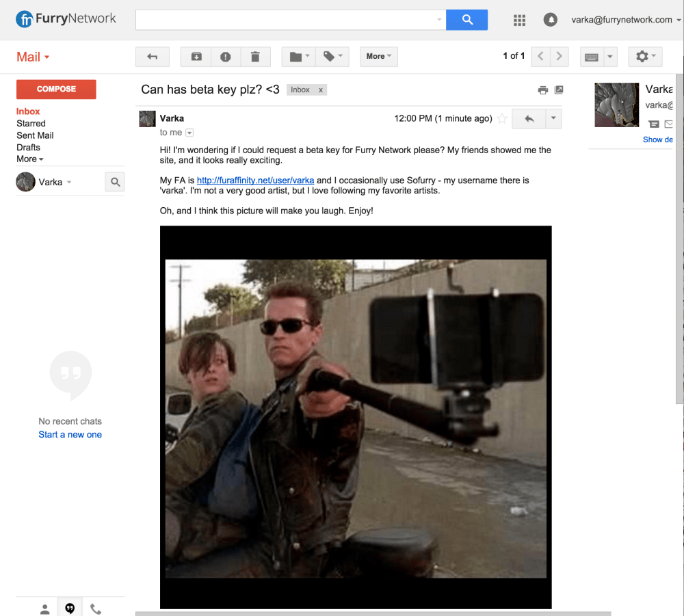Open the Drafts folder
684x616 pixels.
coord(28,147)
